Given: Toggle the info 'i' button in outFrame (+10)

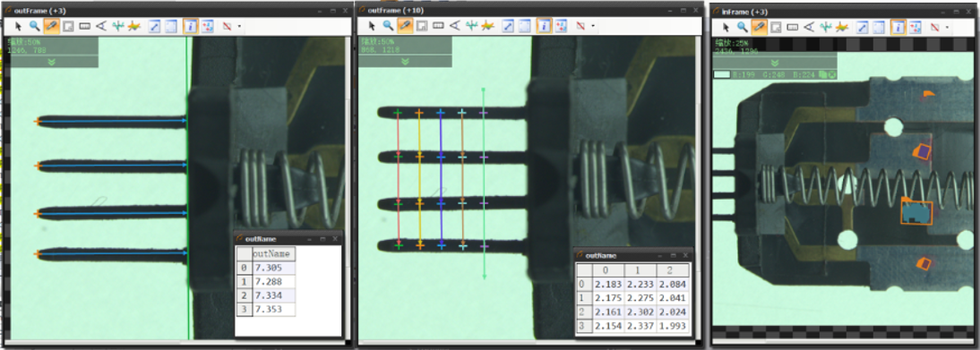Looking at the screenshot, I should [544, 26].
